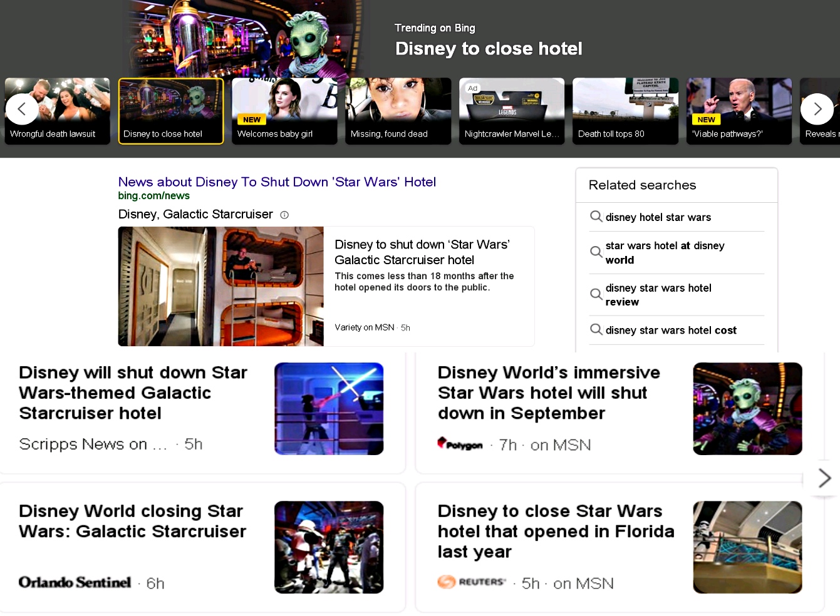Image resolution: width=840 pixels, height=616 pixels.
Task: Click search icon for disney hotel star wars
Action: 596,217
